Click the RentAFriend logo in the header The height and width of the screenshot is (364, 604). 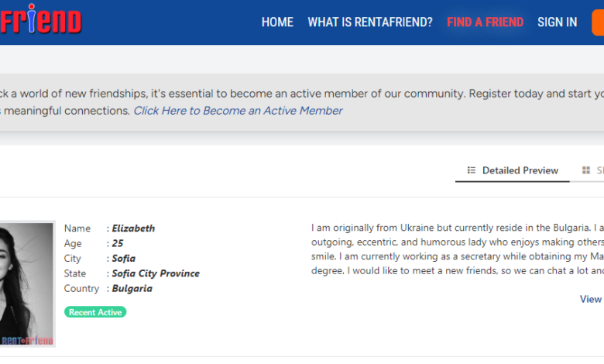click(40, 19)
